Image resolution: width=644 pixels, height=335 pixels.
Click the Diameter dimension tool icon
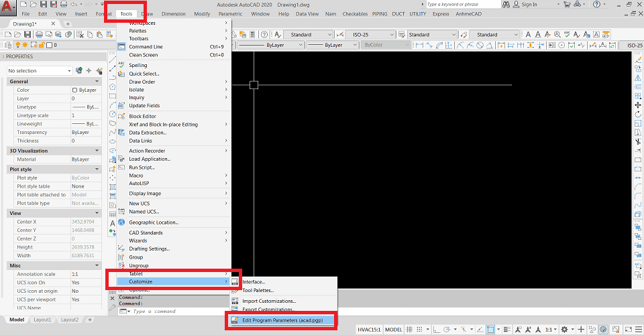pos(480,45)
